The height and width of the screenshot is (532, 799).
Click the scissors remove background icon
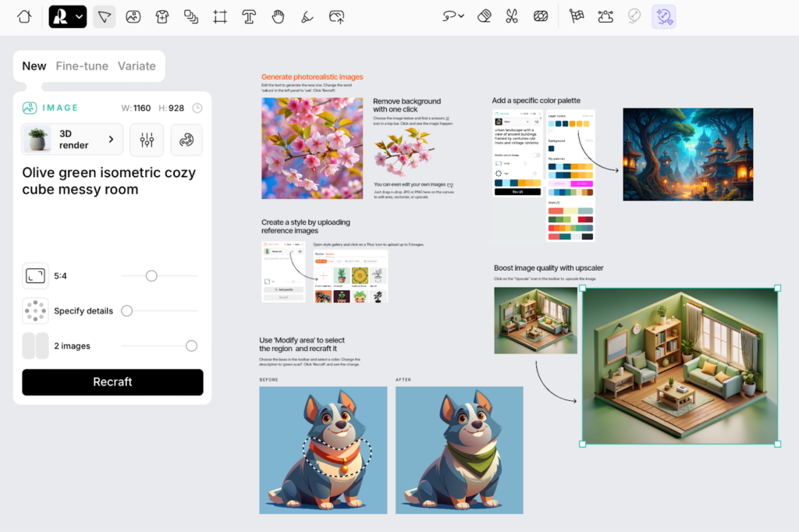512,16
